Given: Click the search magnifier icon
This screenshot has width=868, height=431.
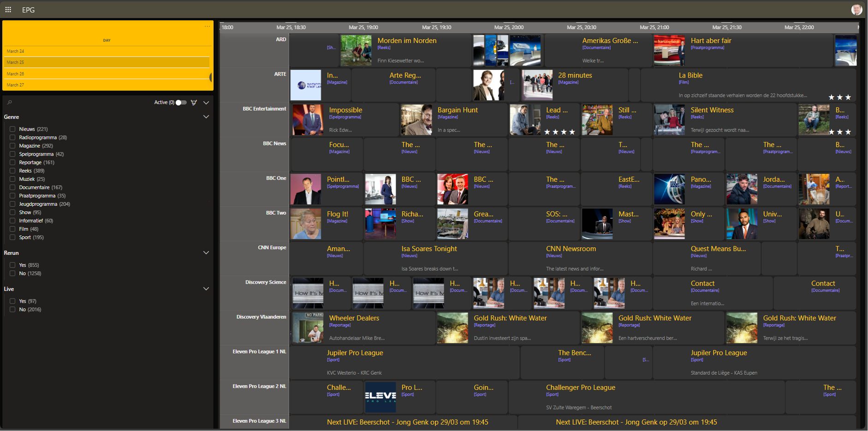Looking at the screenshot, I should [10, 102].
